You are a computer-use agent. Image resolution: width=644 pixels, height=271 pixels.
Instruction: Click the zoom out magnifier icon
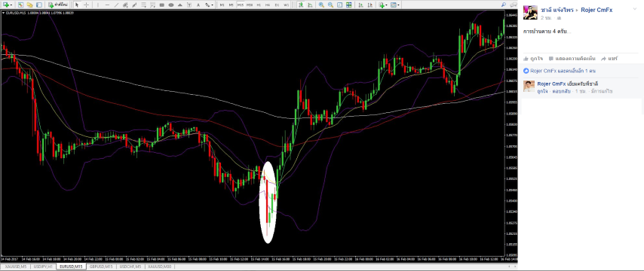(330, 5)
